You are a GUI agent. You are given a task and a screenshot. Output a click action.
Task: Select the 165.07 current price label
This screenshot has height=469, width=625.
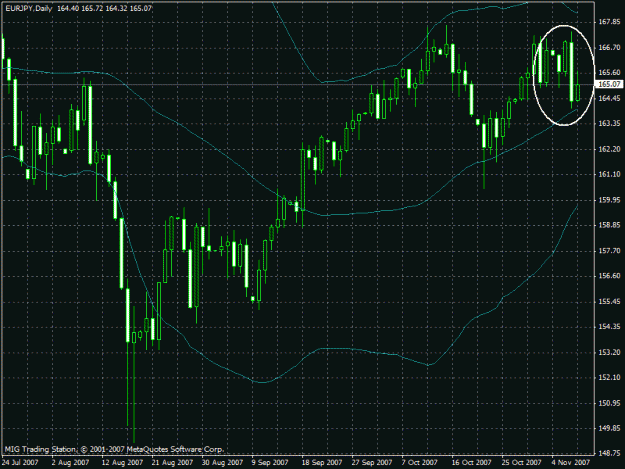click(609, 84)
